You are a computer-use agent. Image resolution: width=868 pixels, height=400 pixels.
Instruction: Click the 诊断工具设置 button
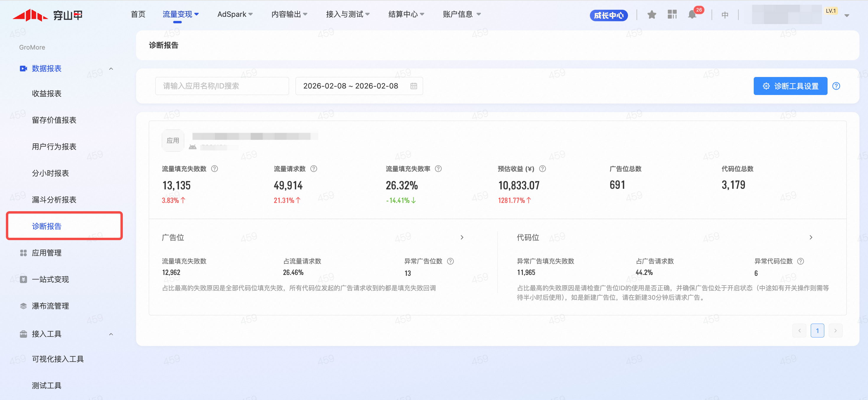click(790, 86)
